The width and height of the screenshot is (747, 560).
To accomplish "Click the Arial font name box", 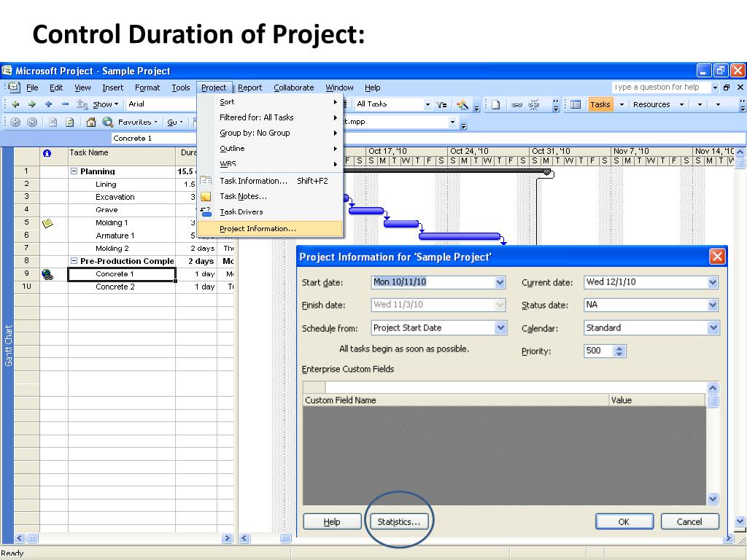I will point(160,104).
